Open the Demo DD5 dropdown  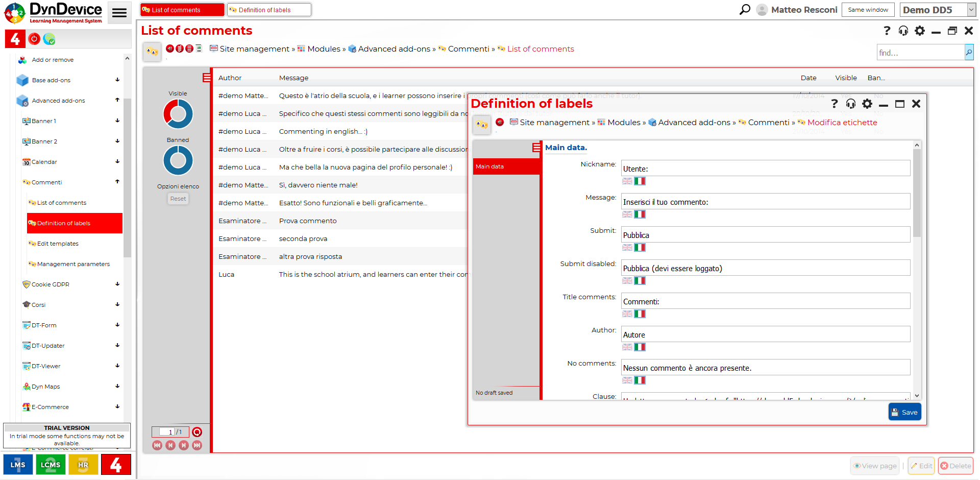pyautogui.click(x=938, y=10)
